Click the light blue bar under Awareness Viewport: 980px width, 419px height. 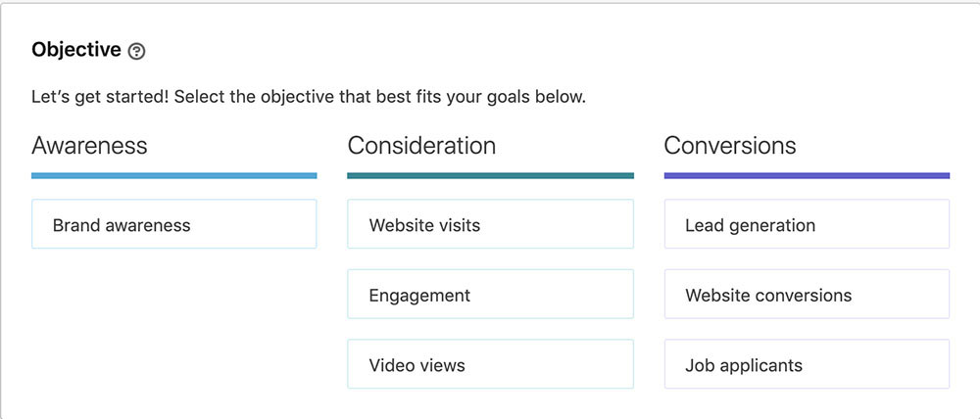coord(173,176)
